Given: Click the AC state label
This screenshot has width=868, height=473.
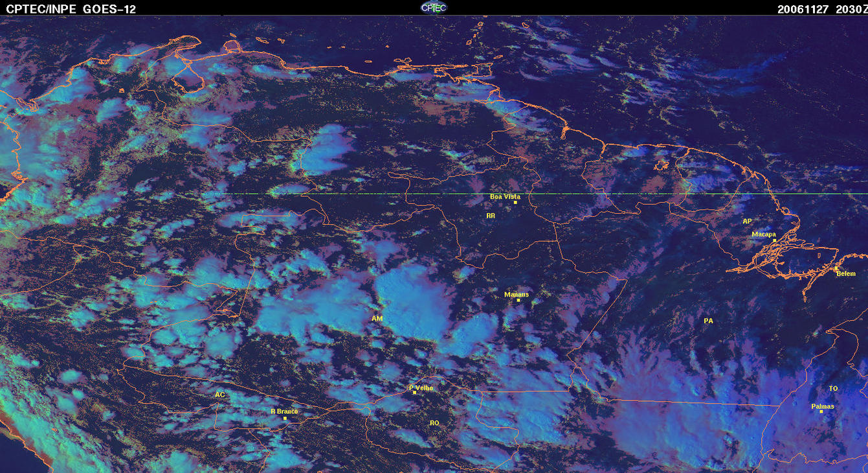Looking at the screenshot, I should 220,394.
